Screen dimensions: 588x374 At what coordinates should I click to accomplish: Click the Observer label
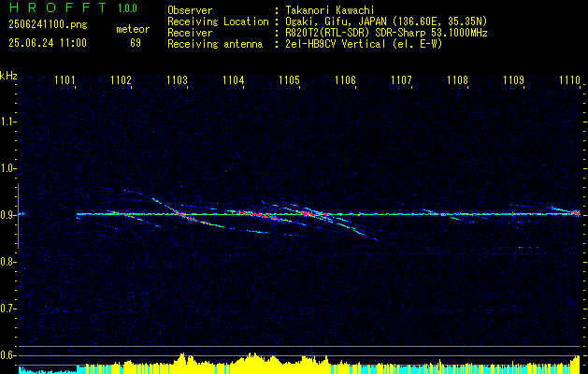(x=190, y=10)
